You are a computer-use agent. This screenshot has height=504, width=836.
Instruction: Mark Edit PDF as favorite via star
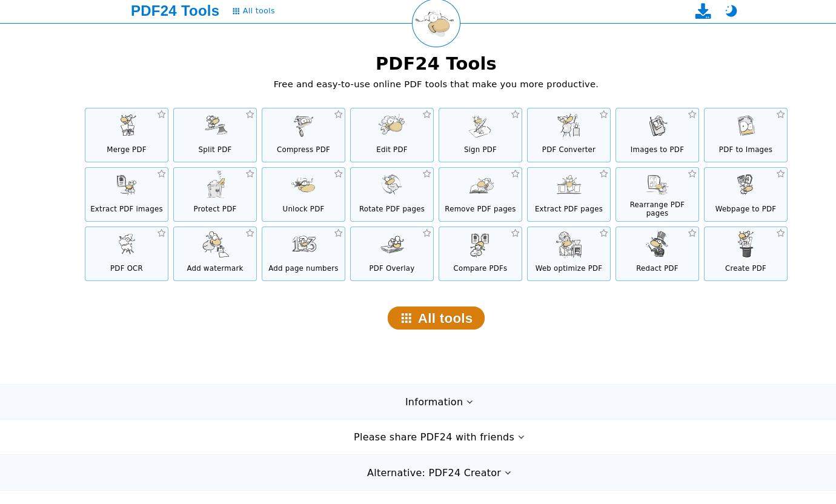point(426,114)
